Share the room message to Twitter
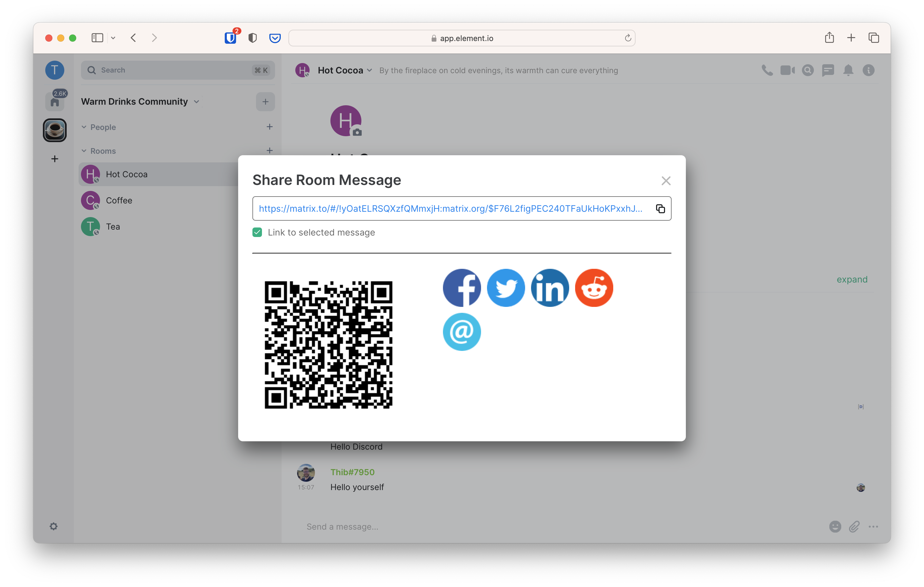 coord(506,288)
